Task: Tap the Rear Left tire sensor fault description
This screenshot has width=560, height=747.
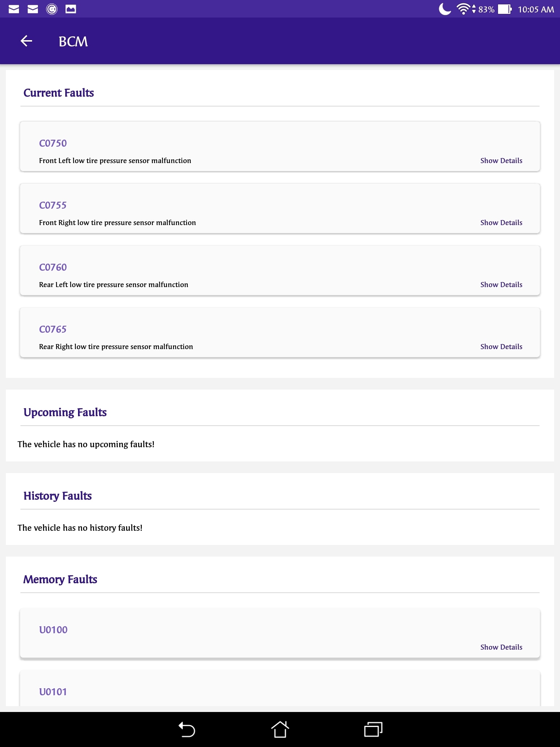Action: pyautogui.click(x=113, y=285)
